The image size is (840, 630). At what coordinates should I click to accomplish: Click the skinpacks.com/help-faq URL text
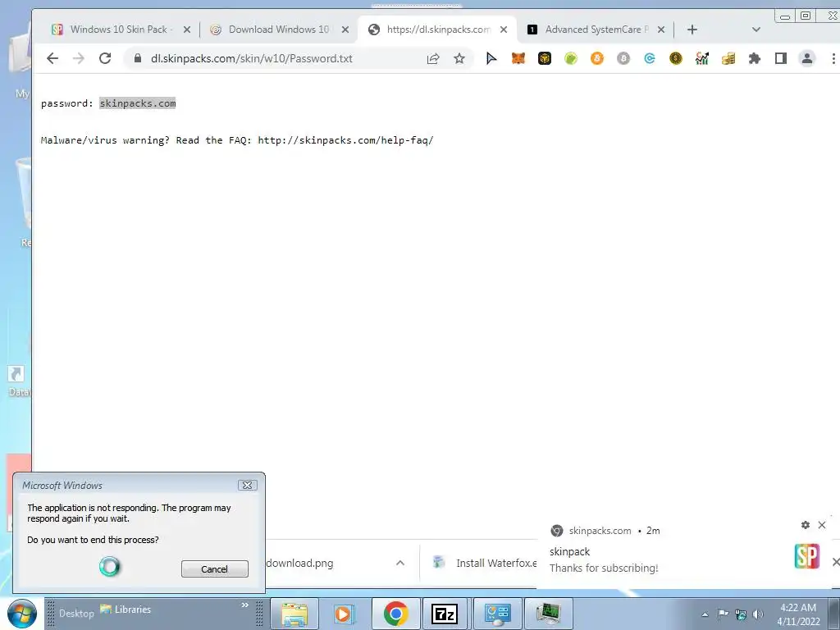[x=345, y=140]
